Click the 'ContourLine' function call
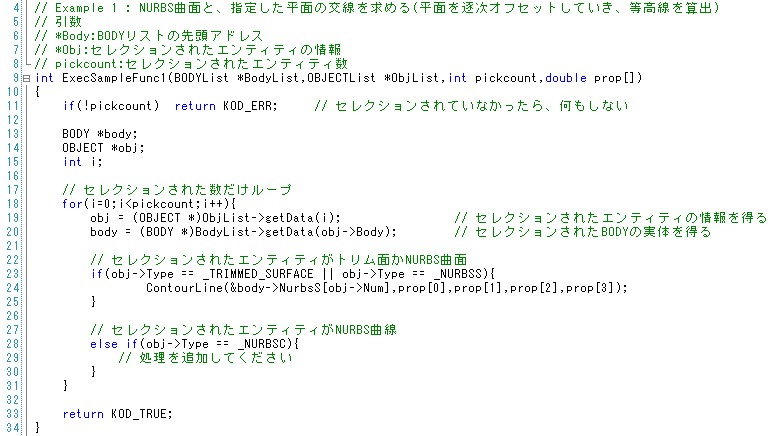Screen dimensions: 782x436 [x=184, y=287]
